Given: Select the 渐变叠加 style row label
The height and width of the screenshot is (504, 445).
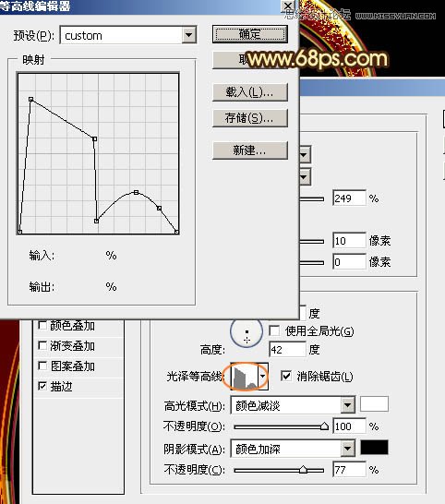Looking at the screenshot, I should click(72, 346).
